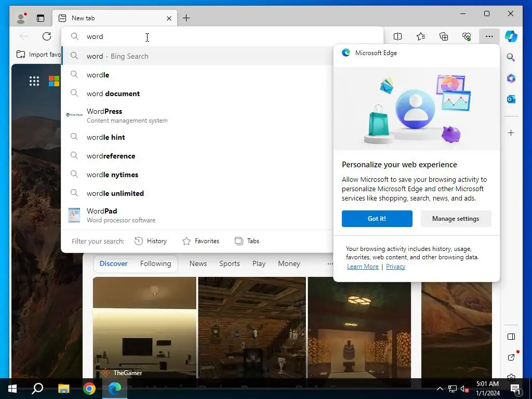Select 'wordle hint' suggestion
The image size is (532, 399).
click(197, 137)
